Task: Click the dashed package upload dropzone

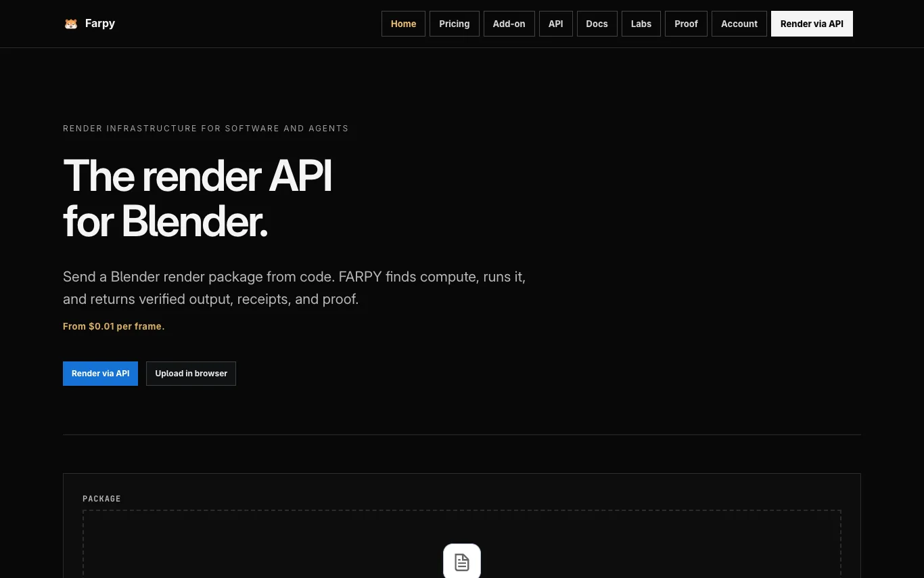Action: coord(462,544)
